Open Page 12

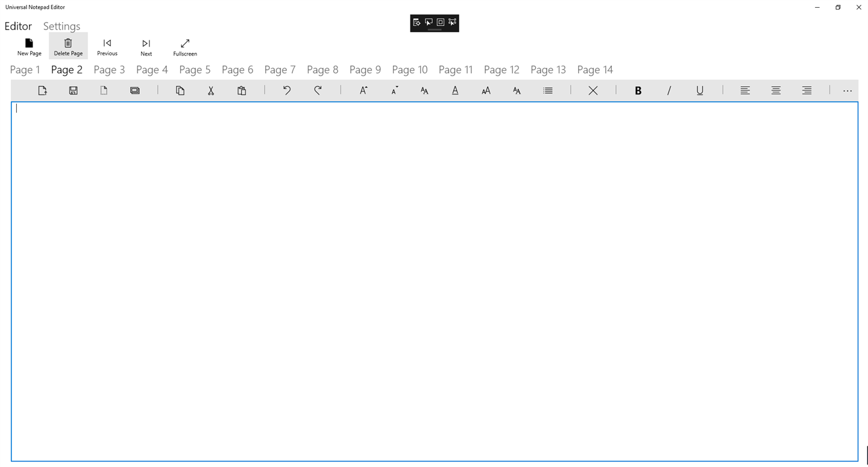502,70
